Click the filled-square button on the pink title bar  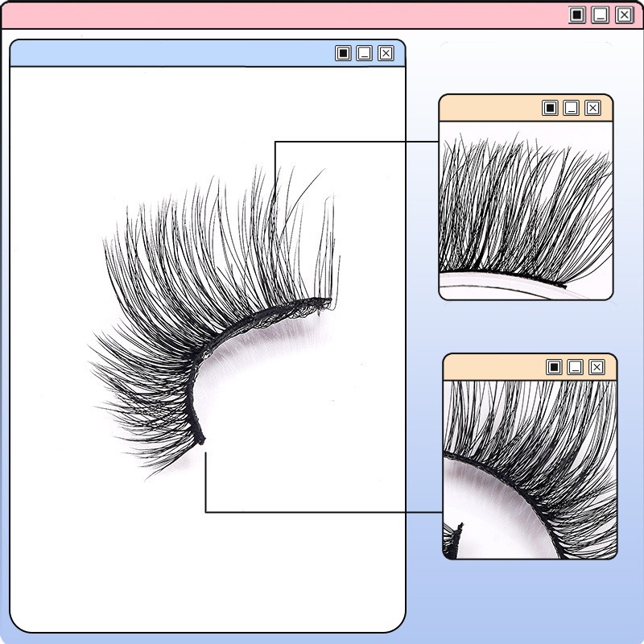pyautogui.click(x=576, y=15)
